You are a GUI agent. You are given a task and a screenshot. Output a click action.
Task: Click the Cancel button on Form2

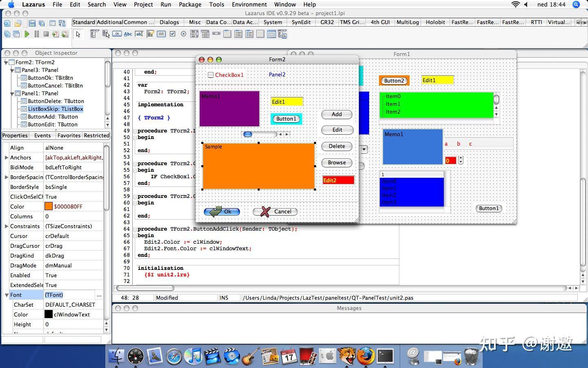coord(275,211)
